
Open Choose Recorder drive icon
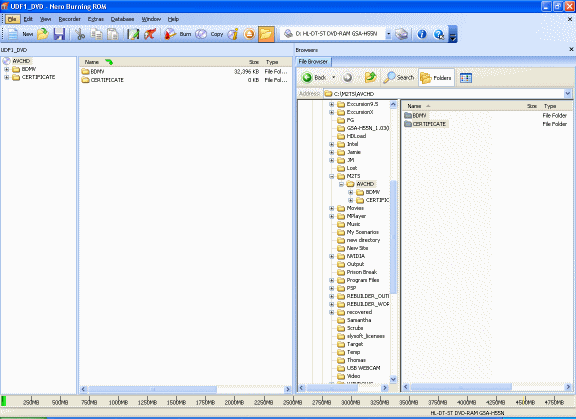click(x=402, y=34)
